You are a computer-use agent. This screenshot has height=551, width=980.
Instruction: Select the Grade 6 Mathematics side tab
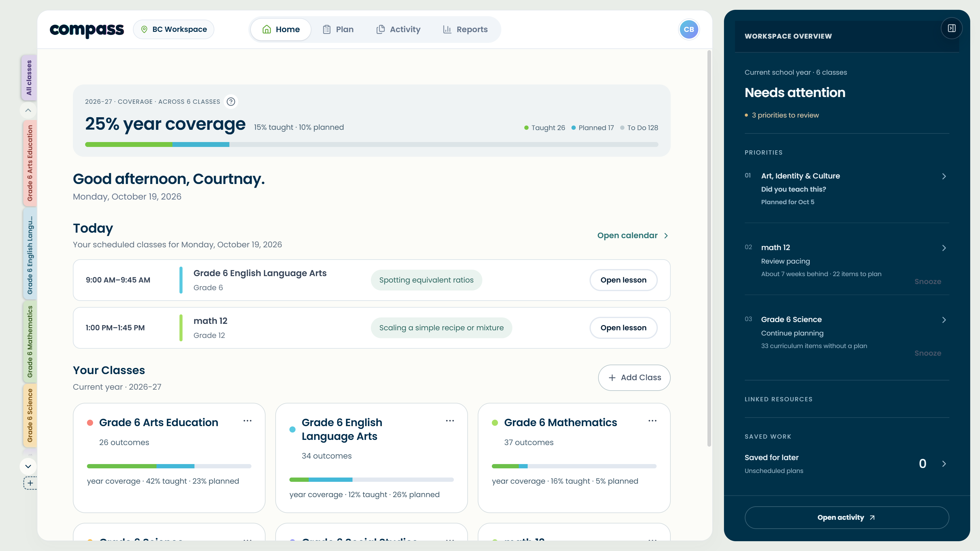tap(30, 342)
